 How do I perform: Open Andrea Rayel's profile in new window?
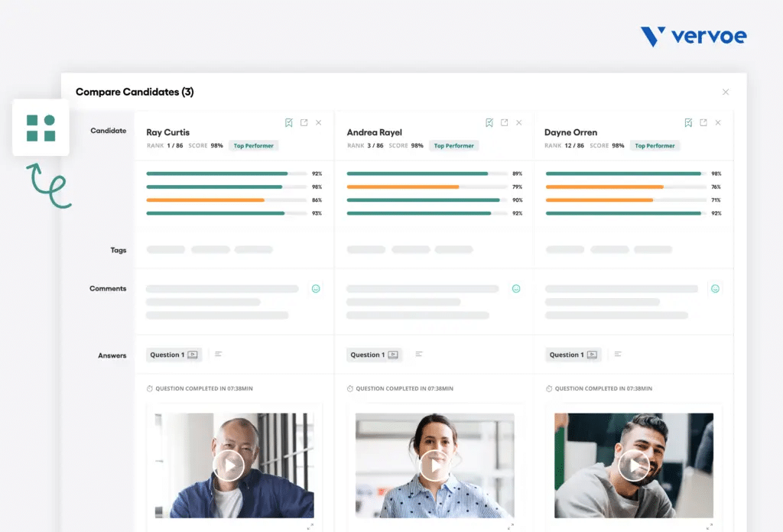tap(505, 122)
